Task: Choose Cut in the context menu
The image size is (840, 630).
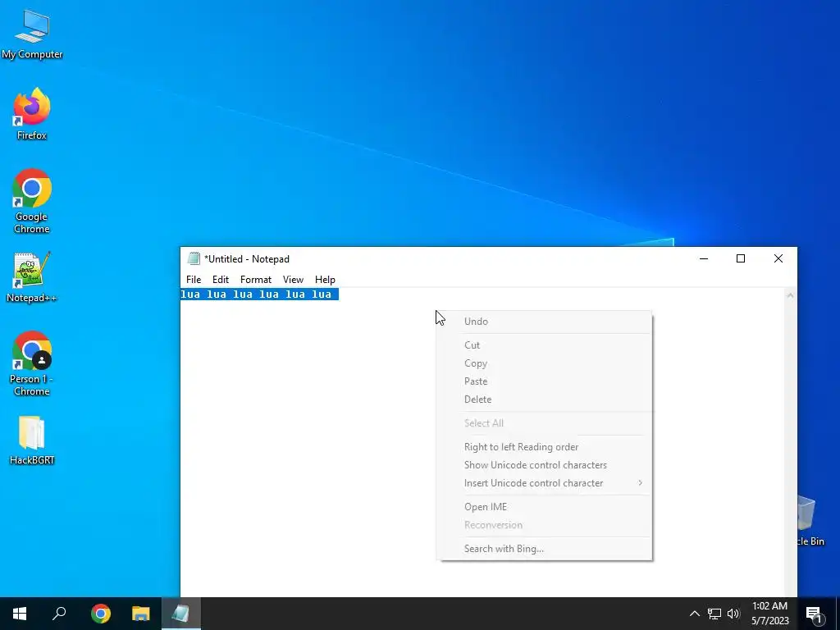Action: pyautogui.click(x=545, y=345)
